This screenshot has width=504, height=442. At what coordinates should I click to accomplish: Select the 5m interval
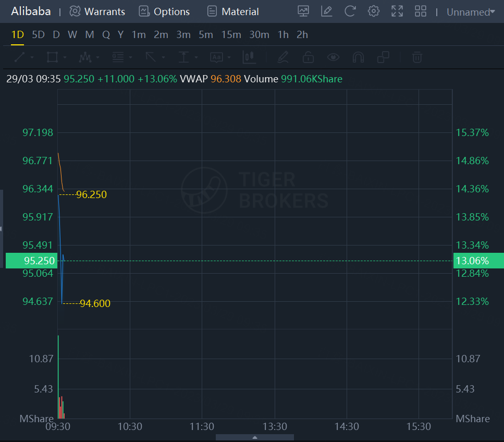206,34
